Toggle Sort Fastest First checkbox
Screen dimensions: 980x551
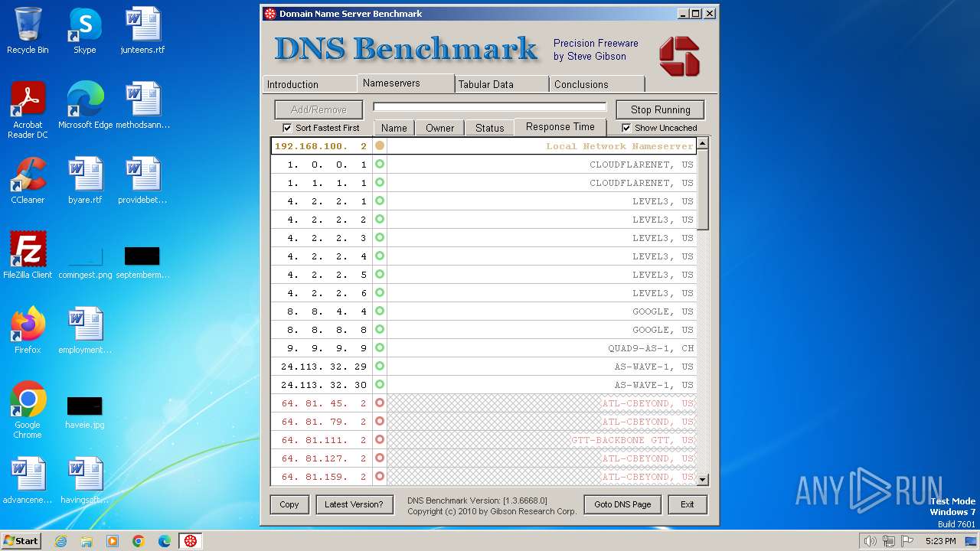(x=287, y=128)
